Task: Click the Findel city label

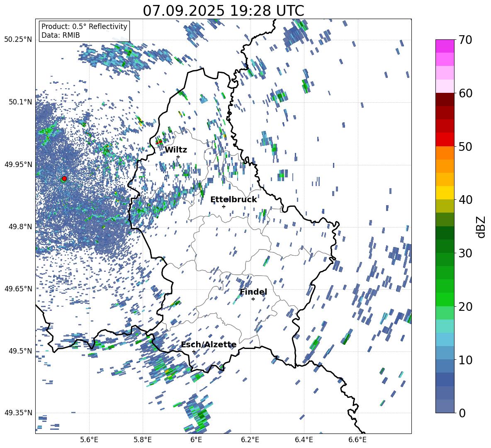Action: coord(253,292)
